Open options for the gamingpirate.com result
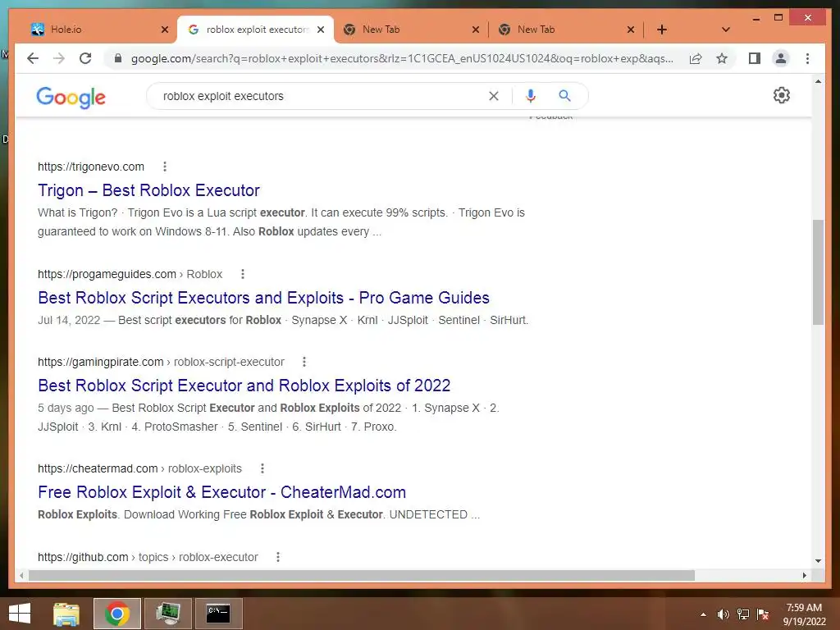Image resolution: width=840 pixels, height=630 pixels. (x=304, y=362)
